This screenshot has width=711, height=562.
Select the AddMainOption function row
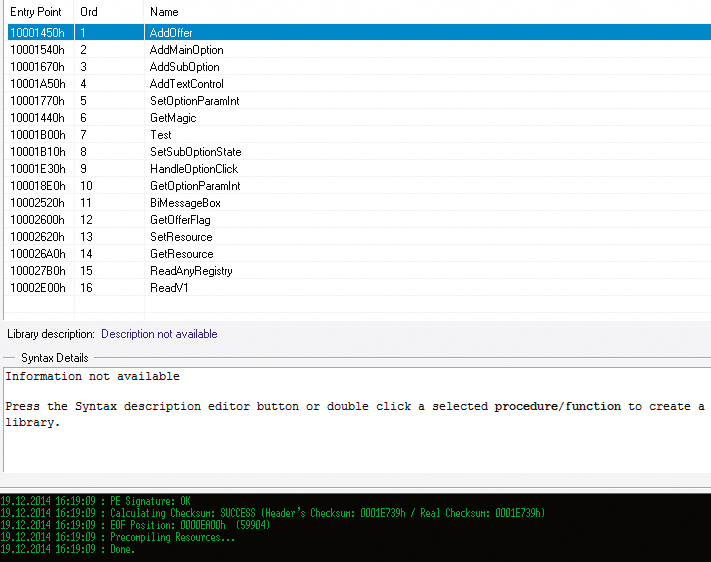pos(186,50)
